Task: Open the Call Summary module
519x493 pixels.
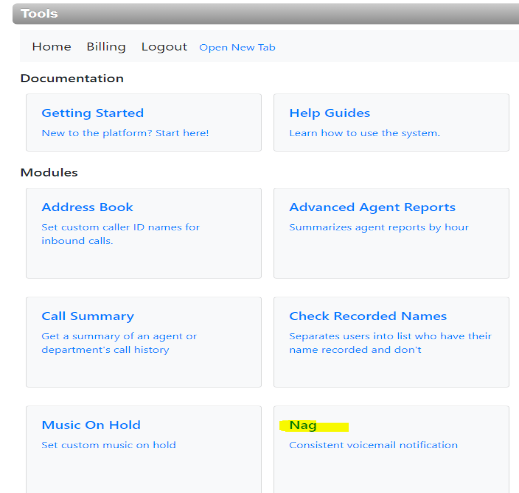Action: pyautogui.click(x=88, y=316)
